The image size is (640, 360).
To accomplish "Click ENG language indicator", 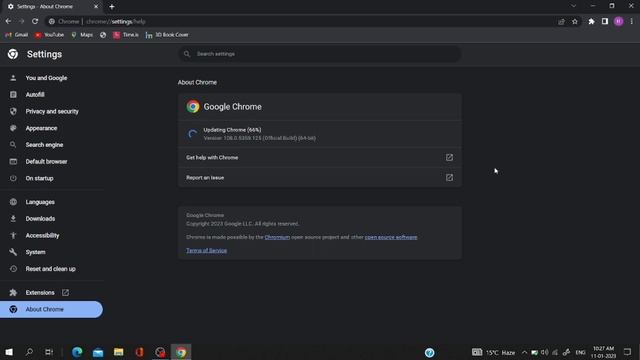I will tap(580, 352).
